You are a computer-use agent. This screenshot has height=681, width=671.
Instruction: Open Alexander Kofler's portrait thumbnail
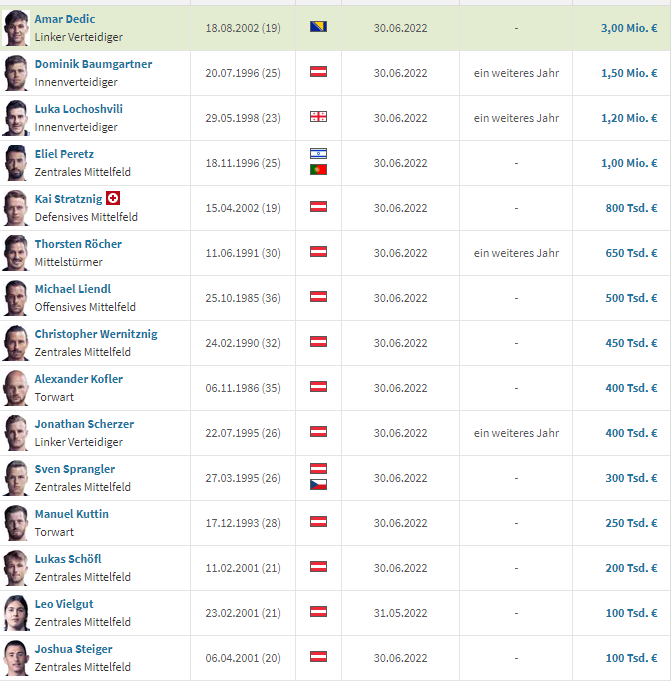pos(16,388)
